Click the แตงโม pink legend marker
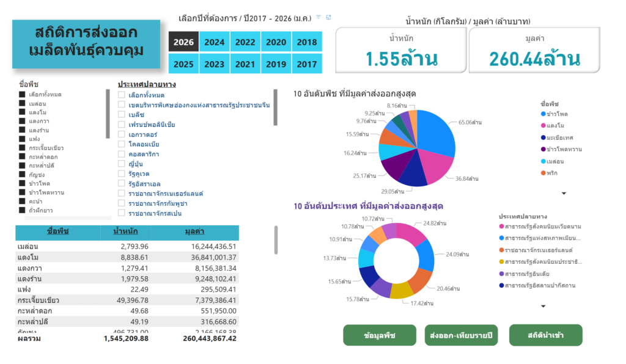626x364 pixels. coord(543,125)
